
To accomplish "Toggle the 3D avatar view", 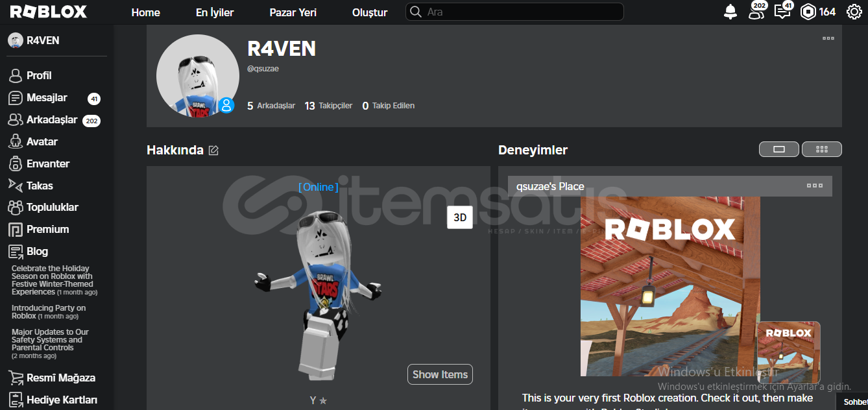I will pyautogui.click(x=460, y=217).
